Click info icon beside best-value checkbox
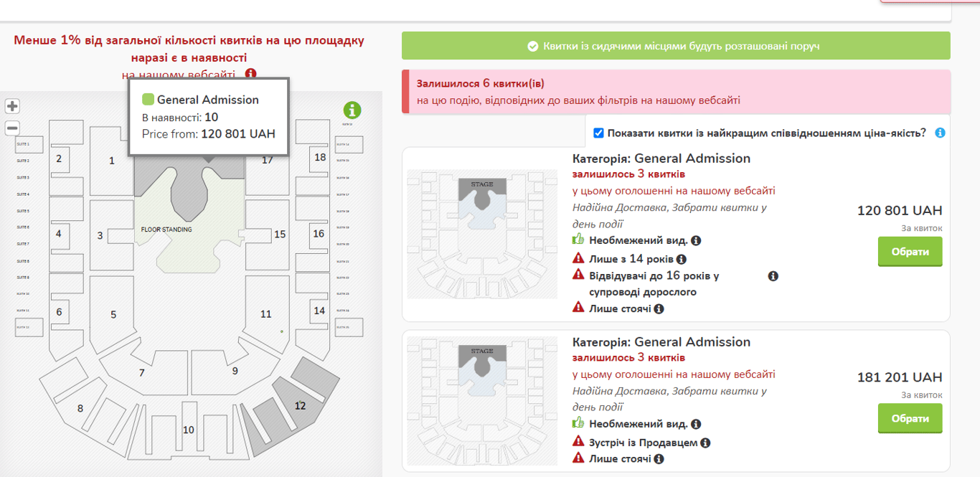 [x=940, y=133]
